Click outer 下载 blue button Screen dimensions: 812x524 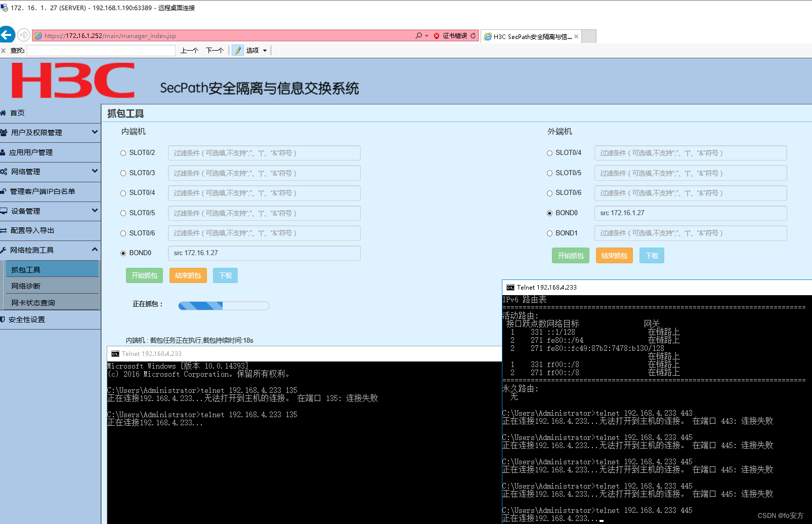652,256
